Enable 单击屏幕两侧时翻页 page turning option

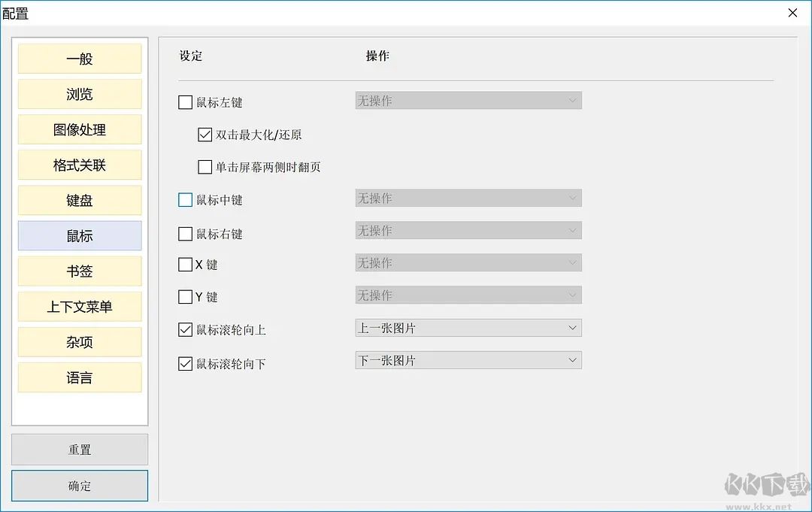tap(205, 167)
